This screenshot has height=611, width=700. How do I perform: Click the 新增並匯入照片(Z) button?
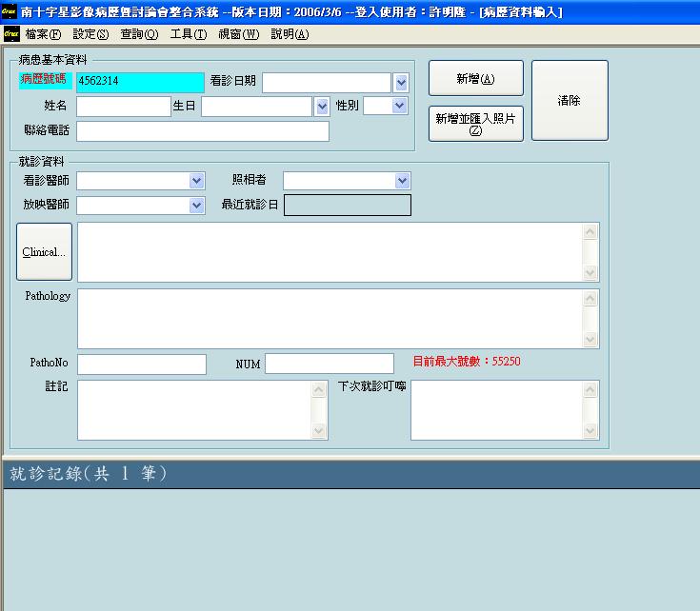tap(476, 124)
